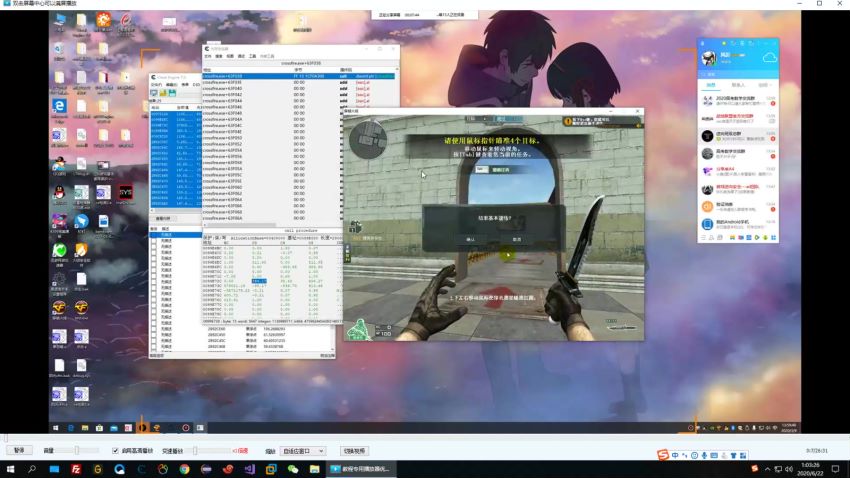Open taskbar search magnifier

click(x=31, y=469)
